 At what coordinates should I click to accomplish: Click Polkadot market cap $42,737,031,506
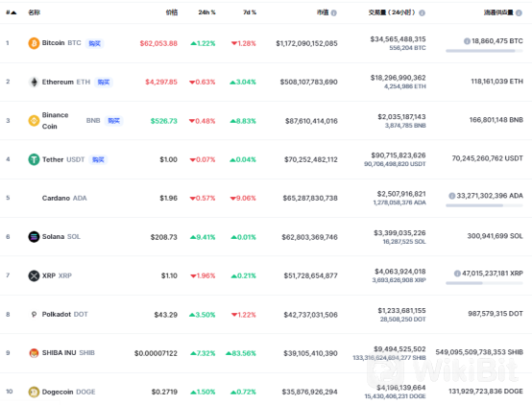click(x=311, y=315)
